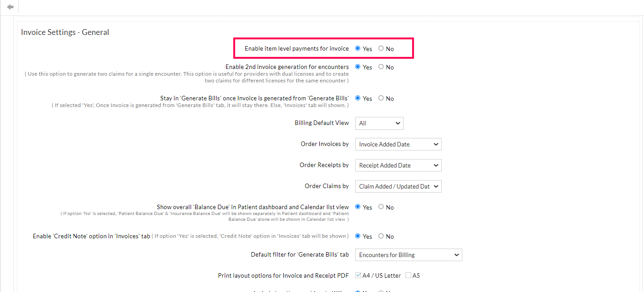Expand the Order Claims by dropdown
The height and width of the screenshot is (292, 644).
pos(398,186)
